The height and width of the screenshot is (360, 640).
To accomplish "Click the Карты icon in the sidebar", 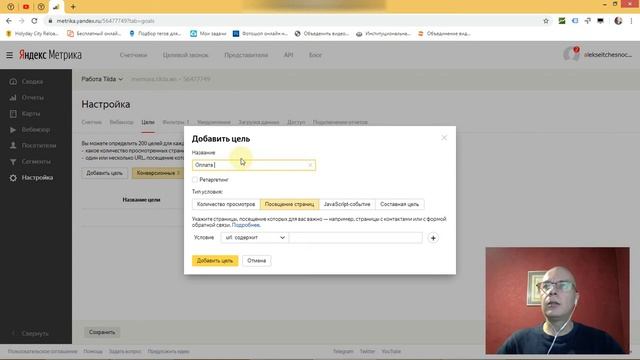I will pyautogui.click(x=13, y=113).
